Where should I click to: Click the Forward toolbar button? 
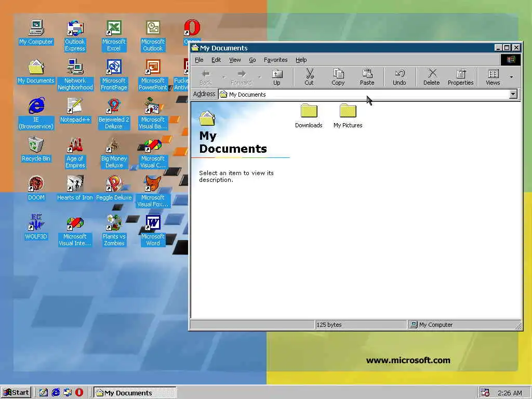(x=241, y=77)
